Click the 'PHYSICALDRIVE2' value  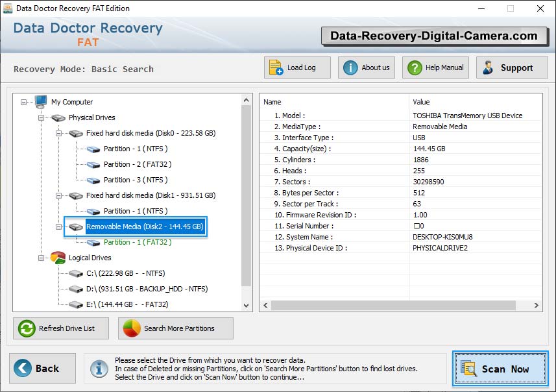(x=440, y=248)
